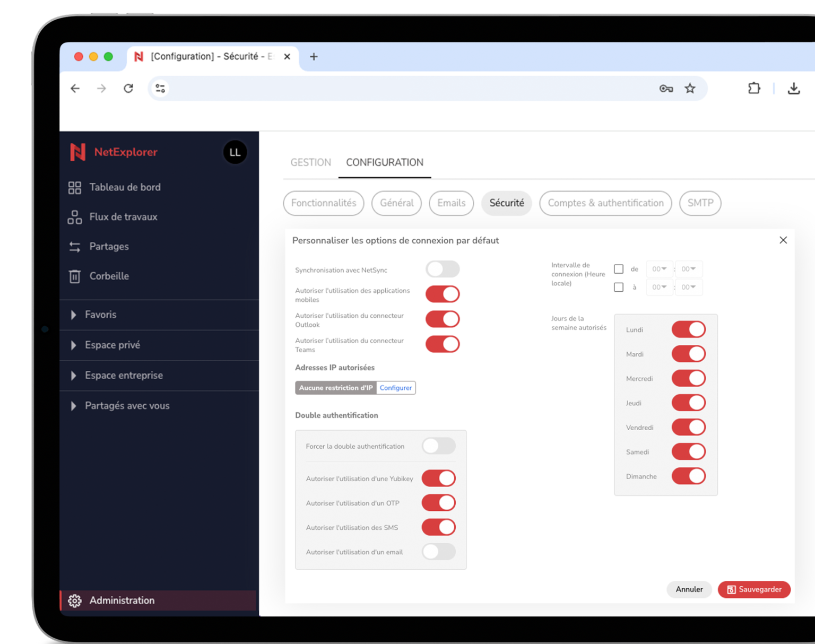Expand the Favoris section
The width and height of the screenshot is (815, 644).
point(74,315)
